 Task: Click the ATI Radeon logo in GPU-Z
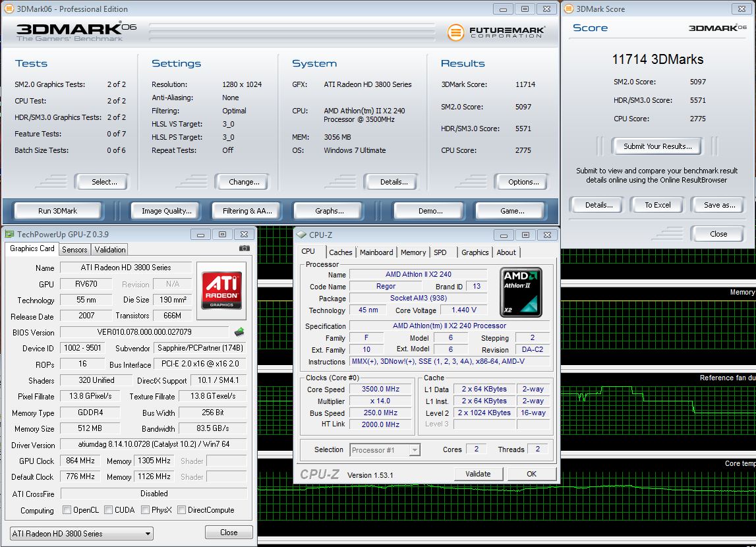pos(221,291)
